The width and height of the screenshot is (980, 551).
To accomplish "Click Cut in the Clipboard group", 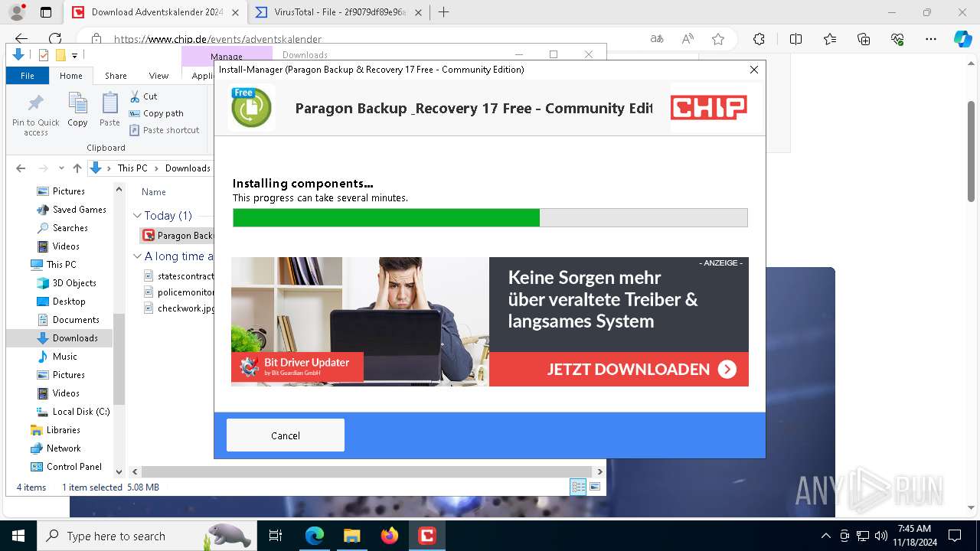I will 143,96.
